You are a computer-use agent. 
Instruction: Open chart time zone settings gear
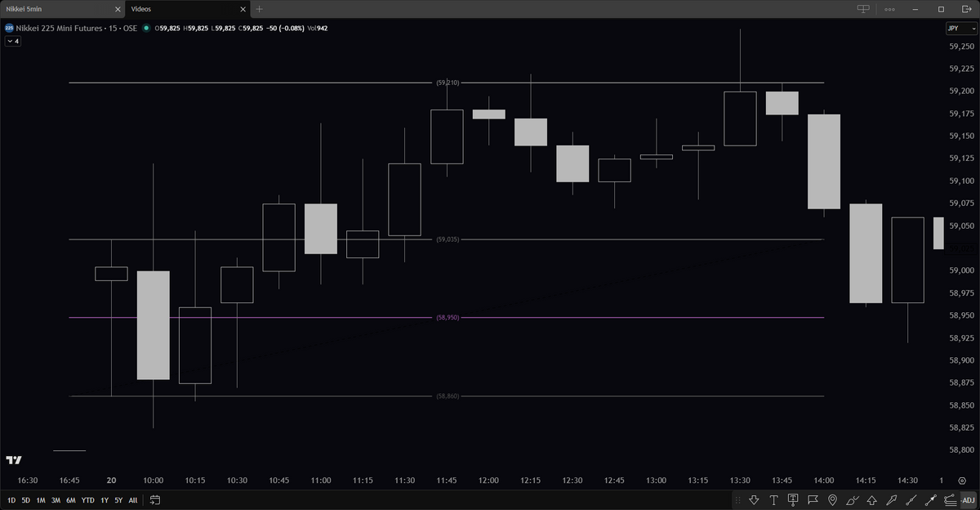click(x=961, y=481)
